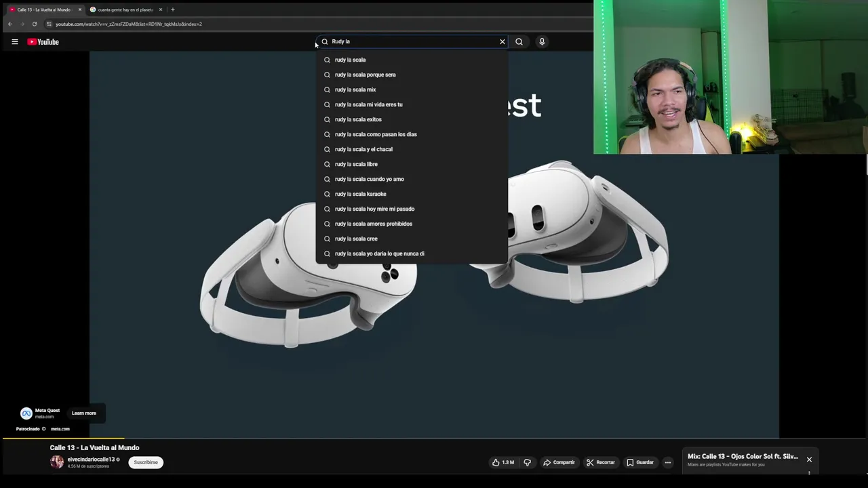
Task: Focus the search field containing 'Rudy la'
Action: point(412,41)
